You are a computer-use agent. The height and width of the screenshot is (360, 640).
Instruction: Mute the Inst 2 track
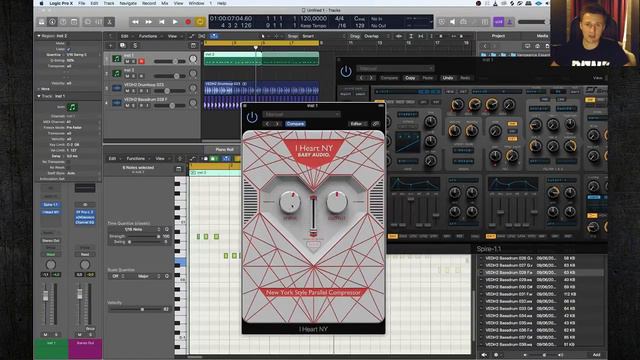127,76
